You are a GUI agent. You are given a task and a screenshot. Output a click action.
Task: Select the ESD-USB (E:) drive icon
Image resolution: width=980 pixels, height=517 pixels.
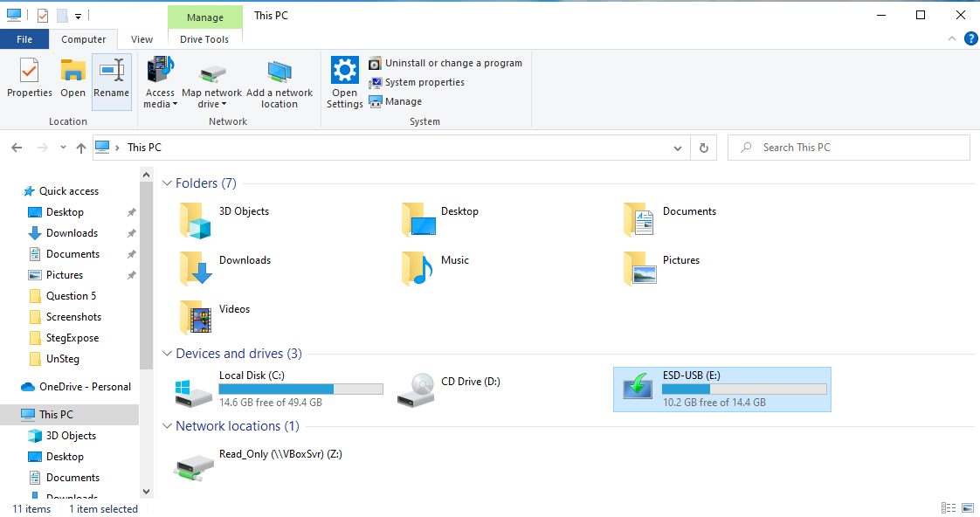638,389
